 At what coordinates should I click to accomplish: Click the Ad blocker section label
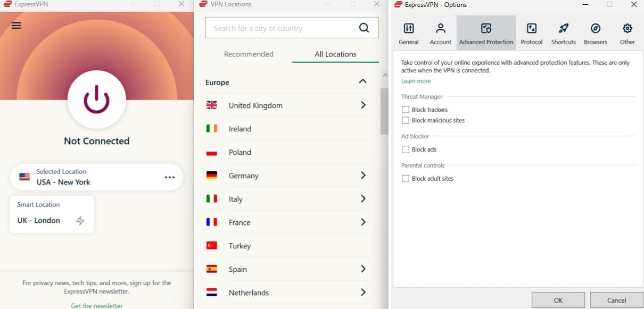coord(415,137)
